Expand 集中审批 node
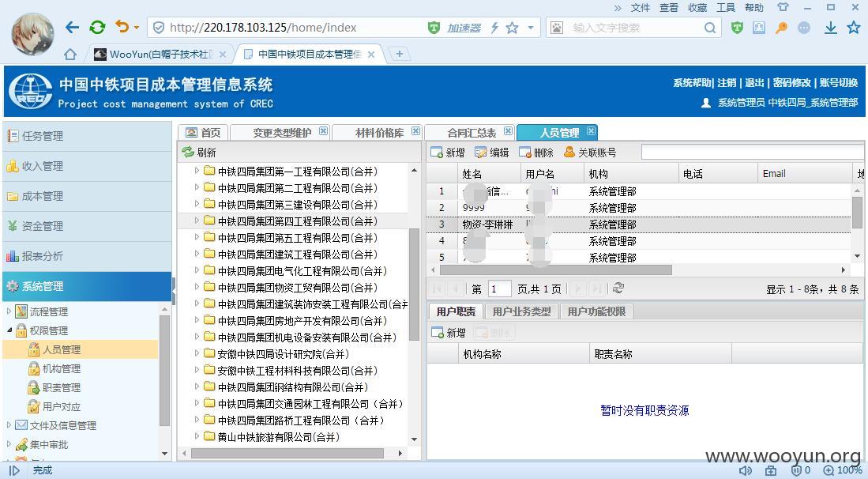This screenshot has height=479, width=868. [x=9, y=443]
